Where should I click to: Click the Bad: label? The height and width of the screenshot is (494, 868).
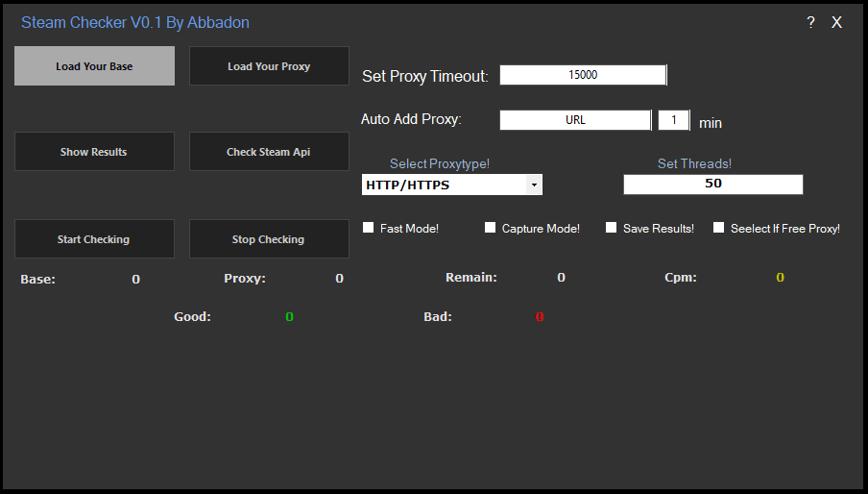[438, 317]
